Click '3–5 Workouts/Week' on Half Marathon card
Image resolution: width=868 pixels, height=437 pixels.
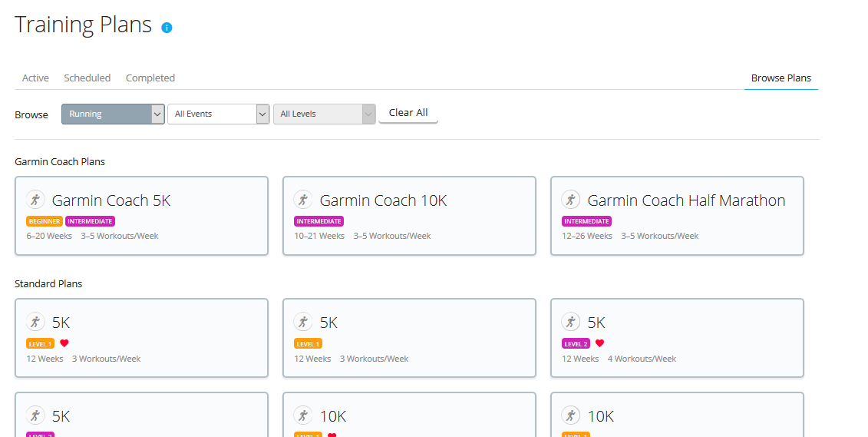(660, 236)
